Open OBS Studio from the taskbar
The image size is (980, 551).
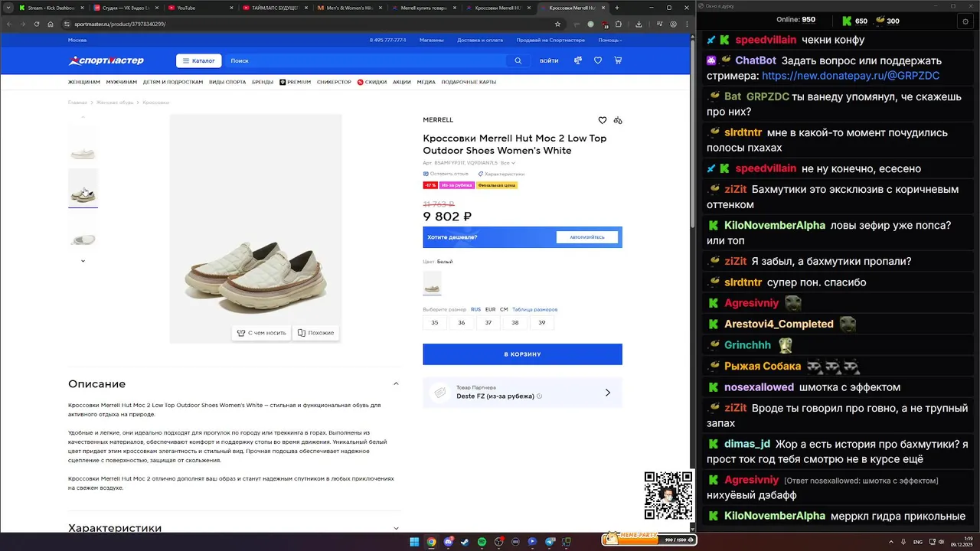[498, 542]
